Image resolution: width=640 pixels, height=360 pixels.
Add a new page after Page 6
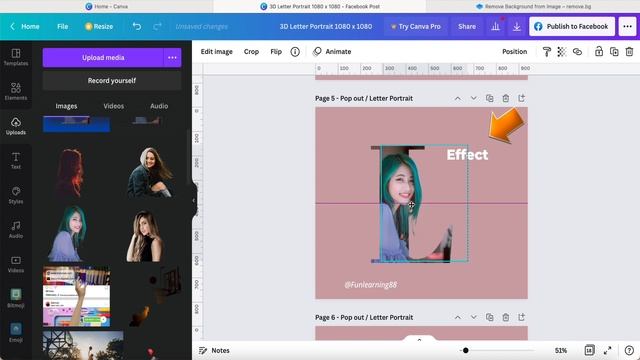point(521,317)
